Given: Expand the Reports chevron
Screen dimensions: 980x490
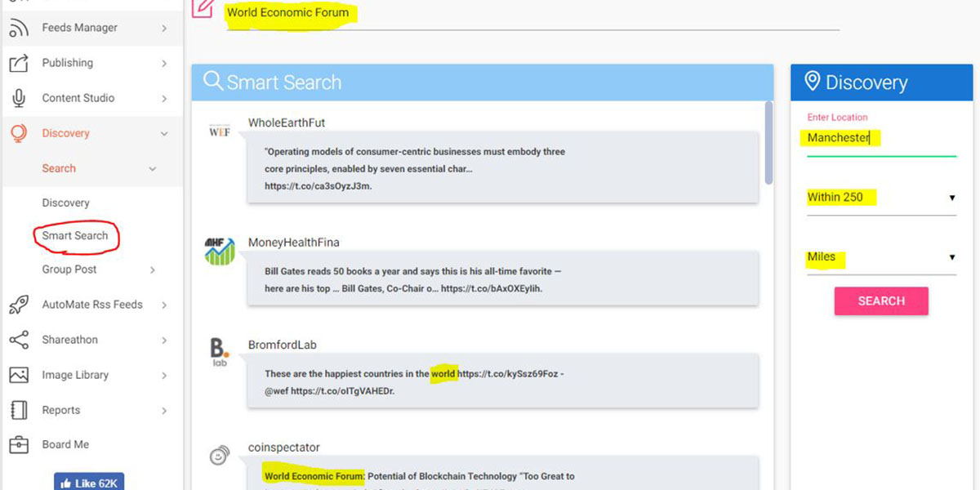Looking at the screenshot, I should (x=164, y=411).
